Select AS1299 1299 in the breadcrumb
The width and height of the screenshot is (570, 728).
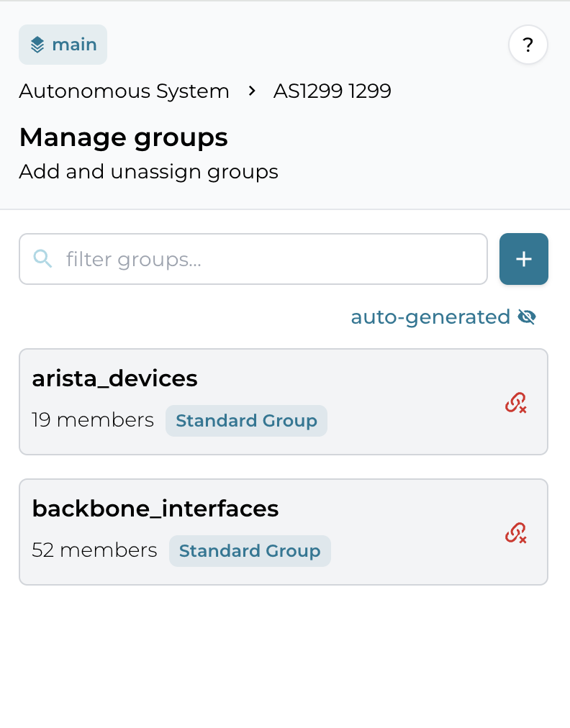pos(332,91)
